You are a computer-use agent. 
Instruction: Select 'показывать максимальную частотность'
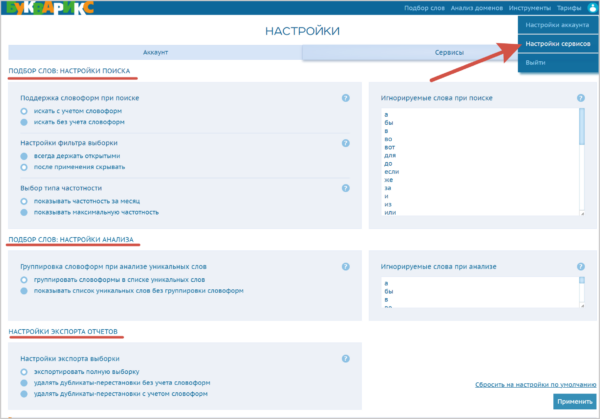(24, 212)
